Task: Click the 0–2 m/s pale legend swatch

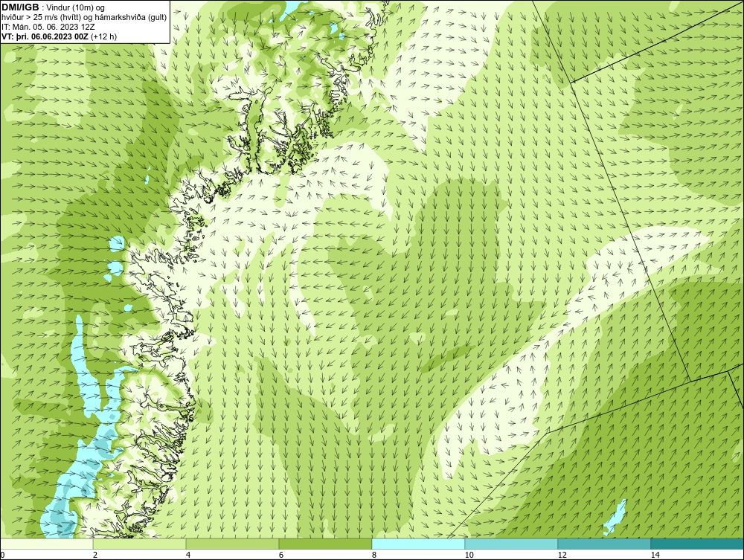Action: point(46,544)
